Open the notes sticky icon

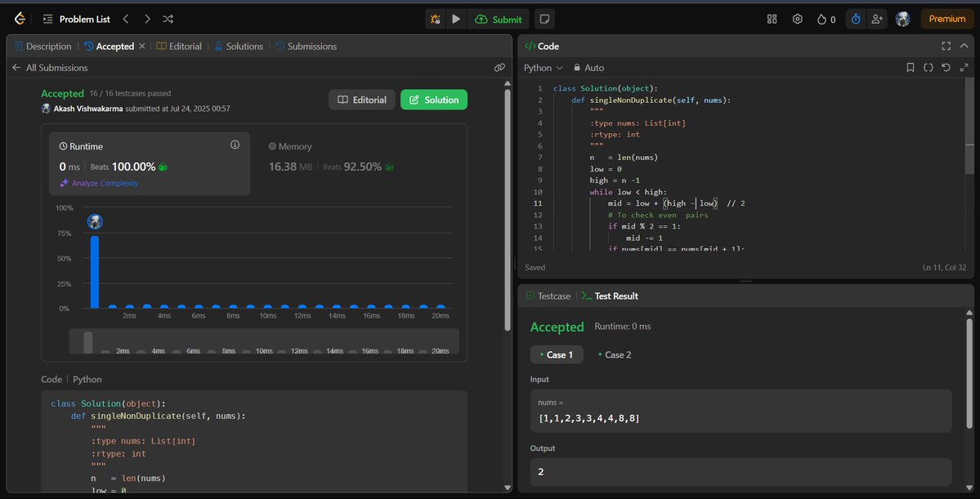click(544, 20)
